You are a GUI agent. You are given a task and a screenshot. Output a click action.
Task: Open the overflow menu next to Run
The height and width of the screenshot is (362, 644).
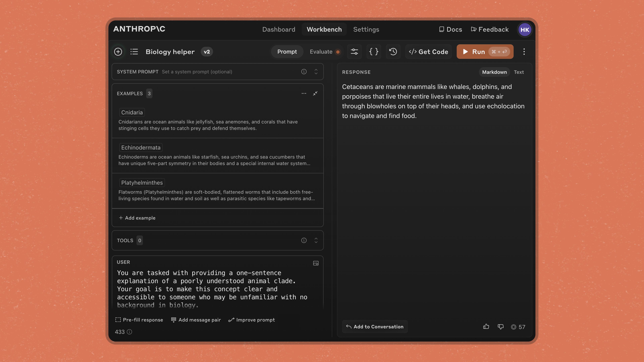coord(524,52)
